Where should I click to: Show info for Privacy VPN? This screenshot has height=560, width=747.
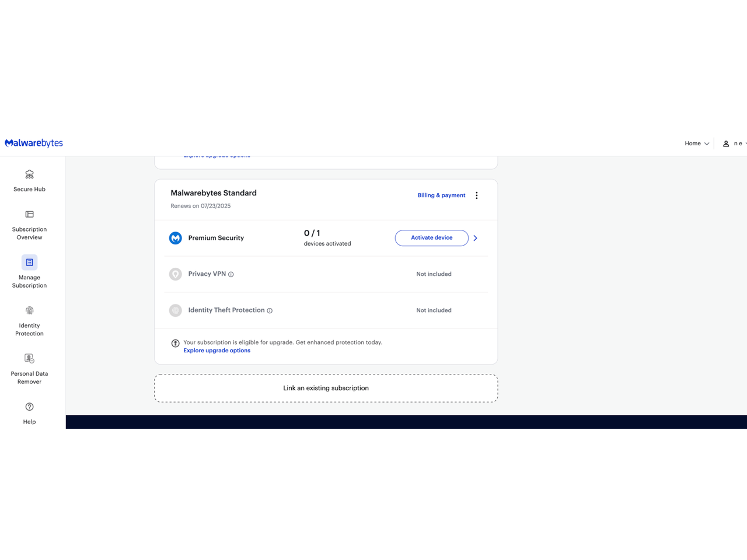231,274
